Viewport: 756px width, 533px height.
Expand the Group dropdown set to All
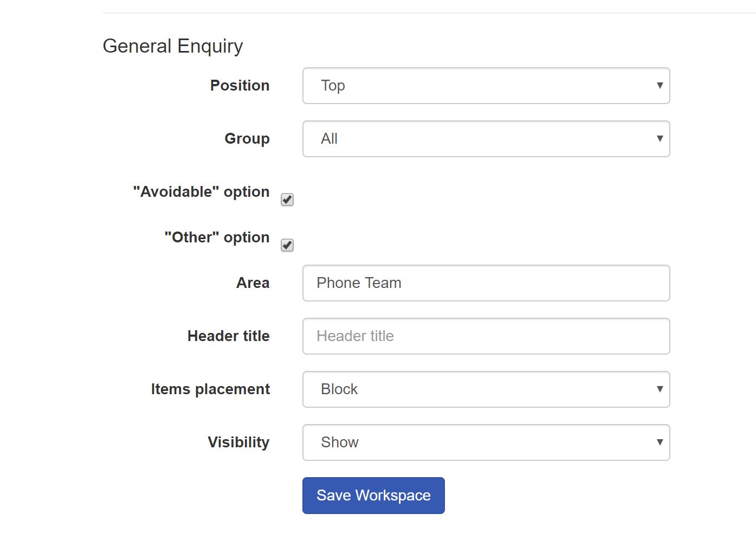pos(485,139)
